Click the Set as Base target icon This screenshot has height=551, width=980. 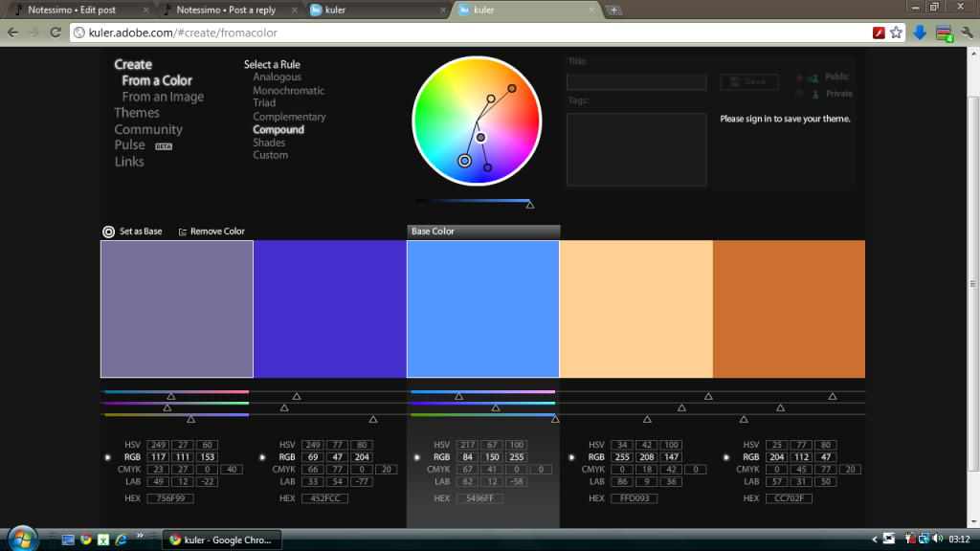[108, 231]
